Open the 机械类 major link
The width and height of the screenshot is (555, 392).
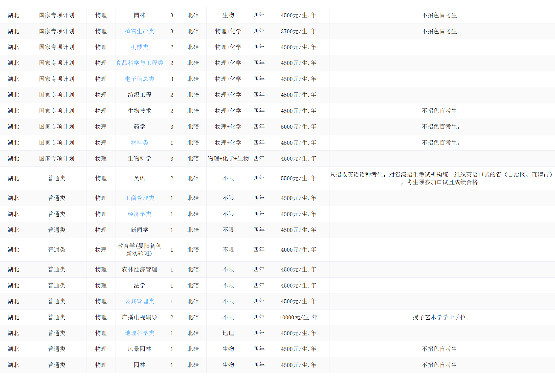[x=139, y=47]
